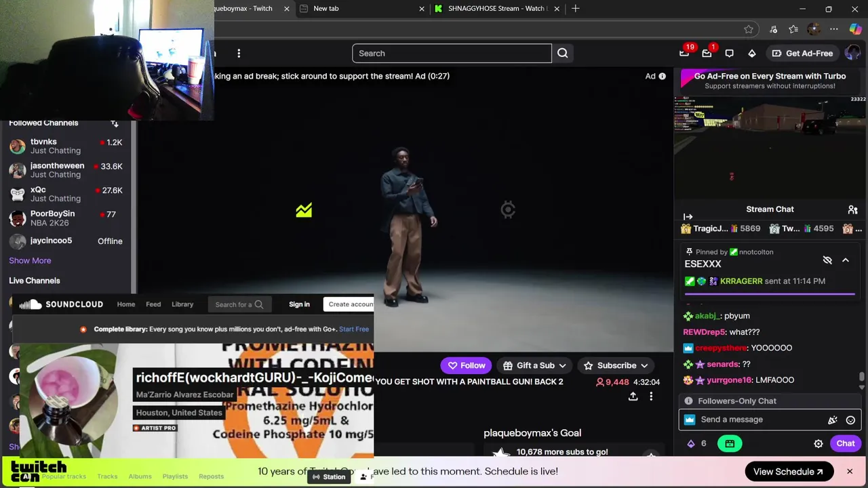Dismiss the TwitchCon banner with X
868x488 pixels.
[849, 472]
